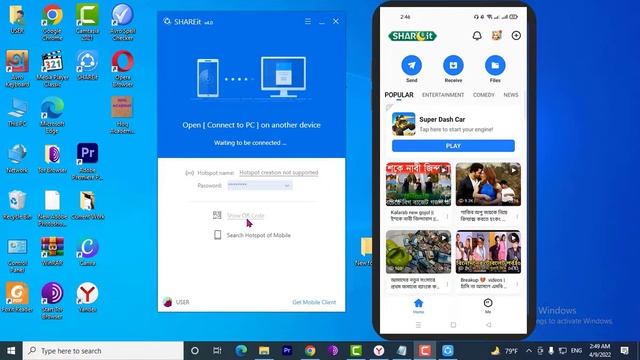Viewport: 640px width, 360px height.
Task: Open Tor Browser desktop icon
Action: 52,158
